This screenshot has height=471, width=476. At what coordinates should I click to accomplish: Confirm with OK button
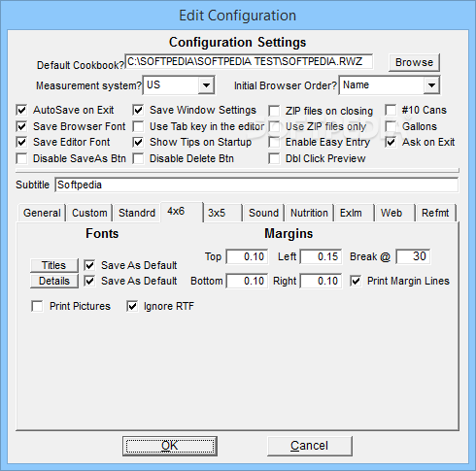[x=170, y=446]
